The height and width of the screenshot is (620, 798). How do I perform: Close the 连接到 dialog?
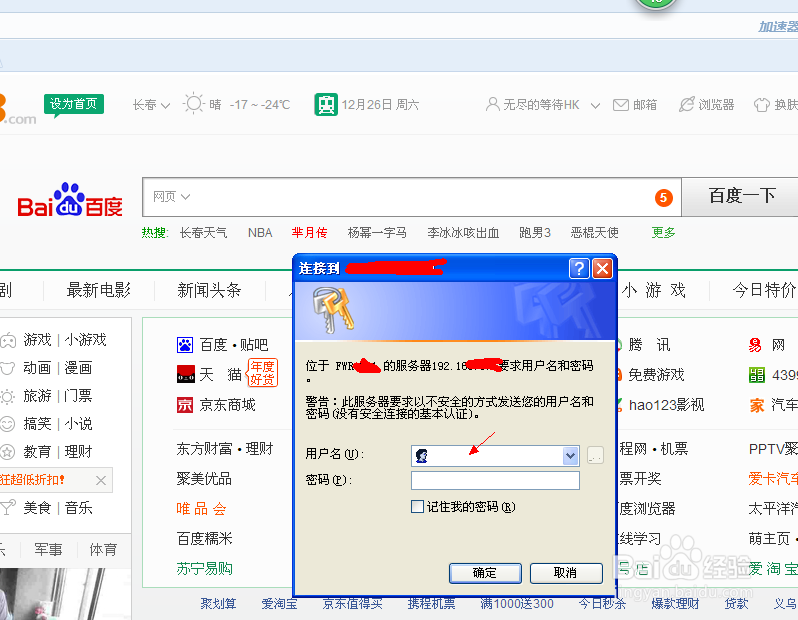(x=602, y=268)
